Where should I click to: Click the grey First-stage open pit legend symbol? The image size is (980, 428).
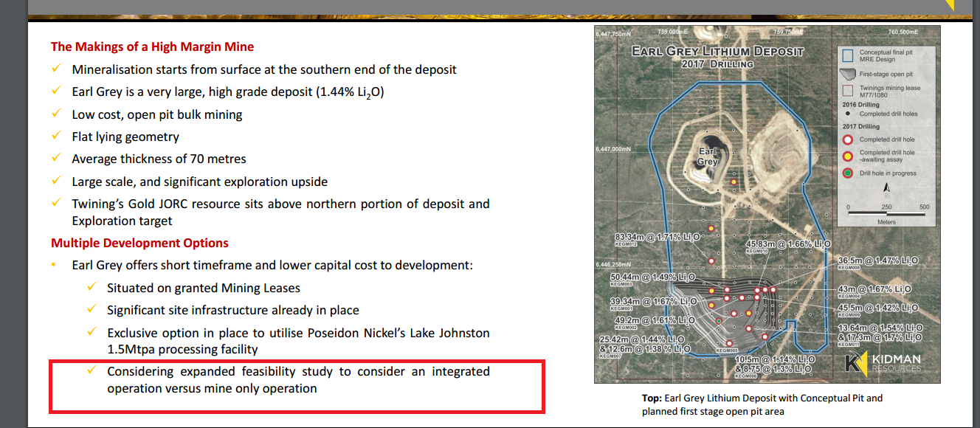pyautogui.click(x=847, y=74)
